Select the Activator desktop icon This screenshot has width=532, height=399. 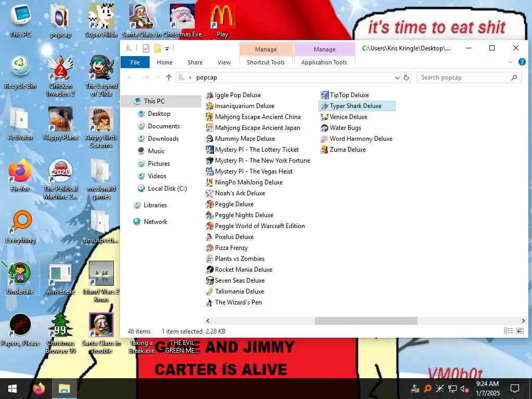click(20, 124)
